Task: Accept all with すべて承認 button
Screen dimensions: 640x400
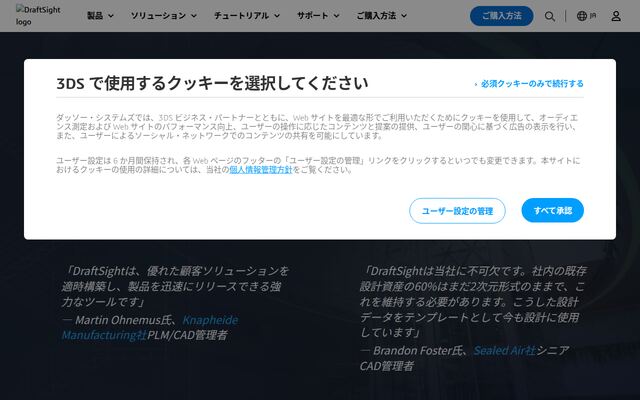Action: tap(552, 210)
